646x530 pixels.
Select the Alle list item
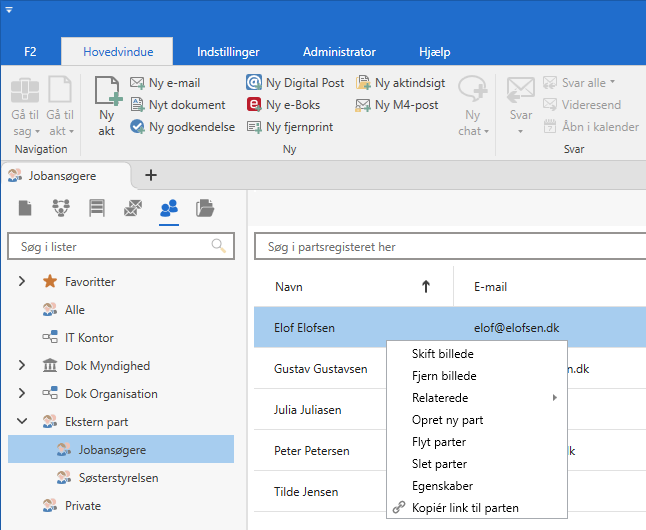click(x=74, y=310)
